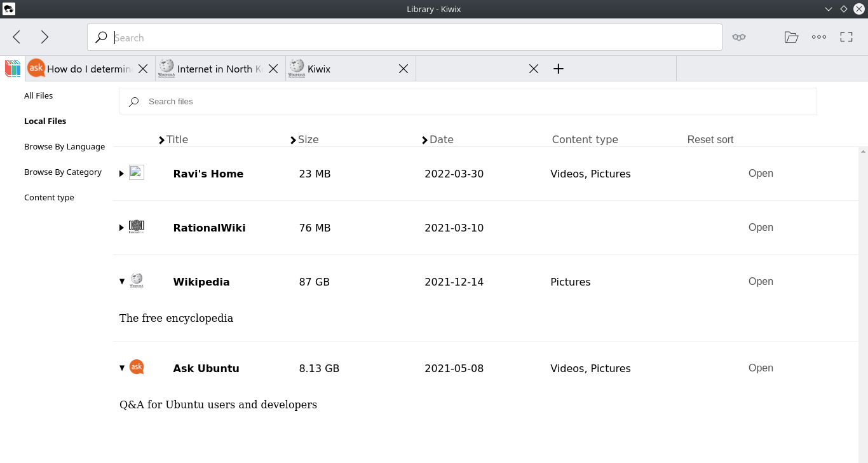
Task: Click the RationalWiki title
Action: point(209,228)
